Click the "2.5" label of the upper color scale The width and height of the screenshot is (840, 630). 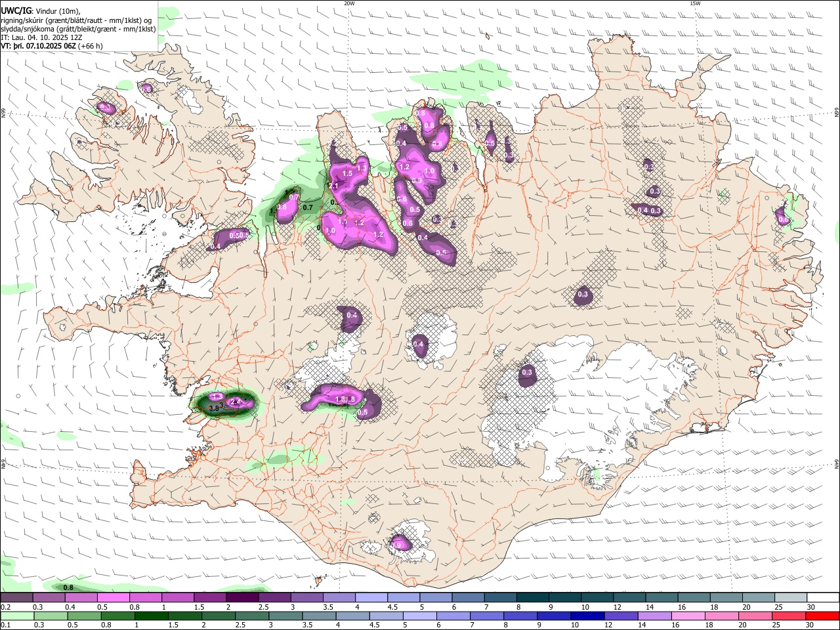(x=263, y=607)
